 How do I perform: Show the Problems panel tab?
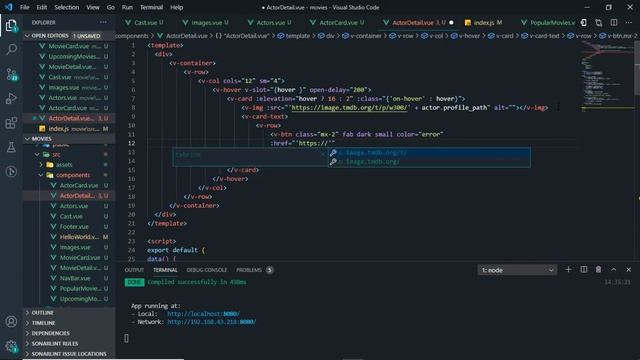point(254,270)
